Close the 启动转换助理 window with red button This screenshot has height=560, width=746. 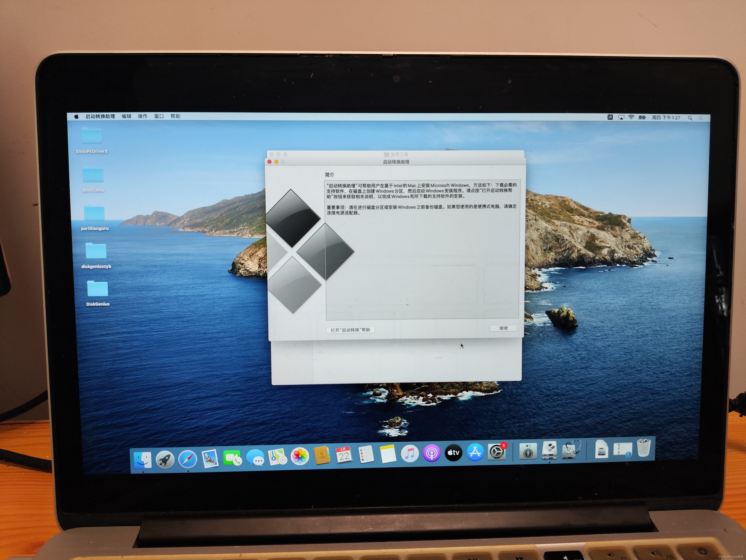[x=269, y=162]
